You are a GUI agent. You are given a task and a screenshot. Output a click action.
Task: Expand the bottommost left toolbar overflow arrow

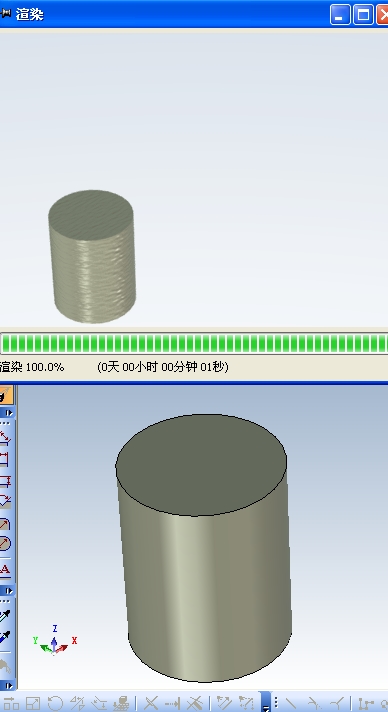tap(9, 685)
